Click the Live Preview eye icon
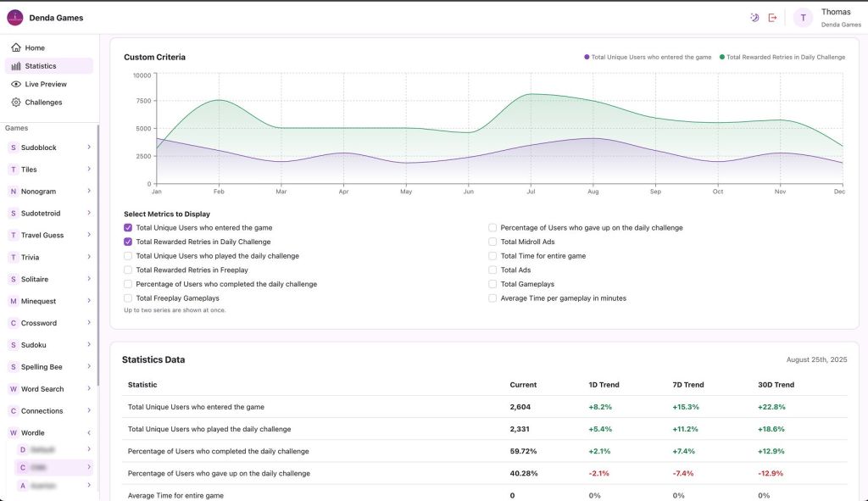The height and width of the screenshot is (501, 868). coord(16,84)
